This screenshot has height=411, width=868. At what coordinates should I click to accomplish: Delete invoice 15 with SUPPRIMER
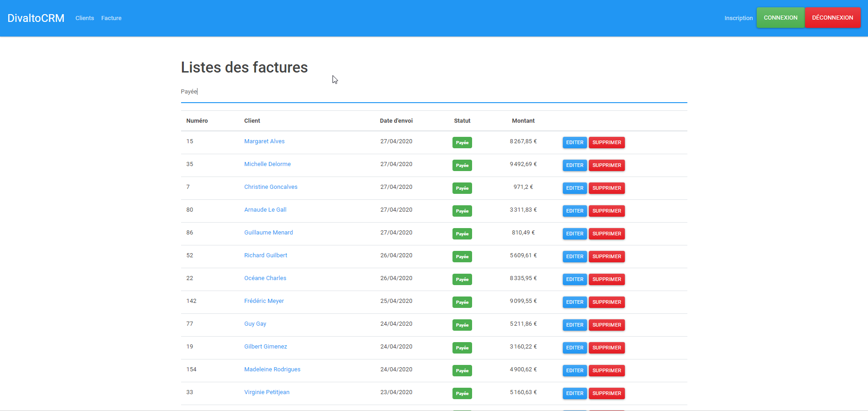coord(607,142)
